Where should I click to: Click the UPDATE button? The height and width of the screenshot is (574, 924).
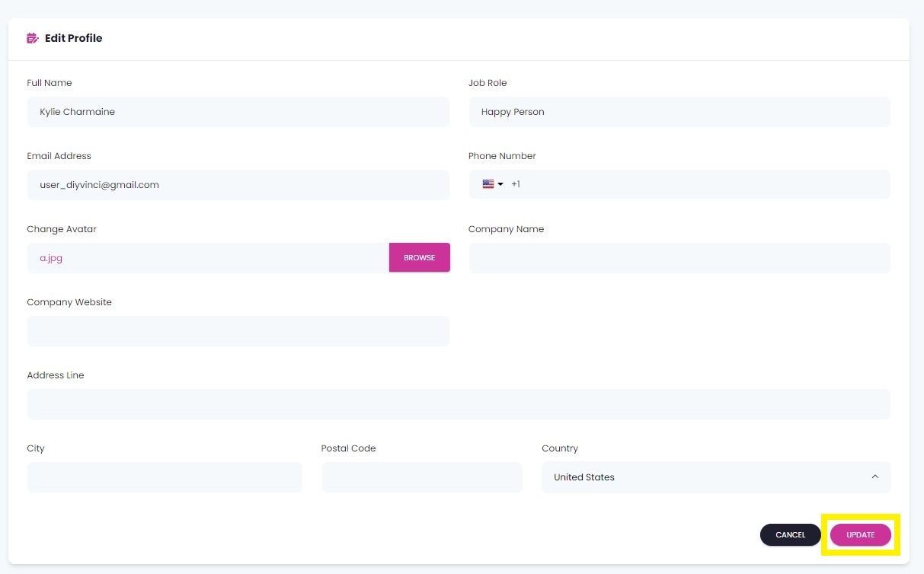point(861,534)
